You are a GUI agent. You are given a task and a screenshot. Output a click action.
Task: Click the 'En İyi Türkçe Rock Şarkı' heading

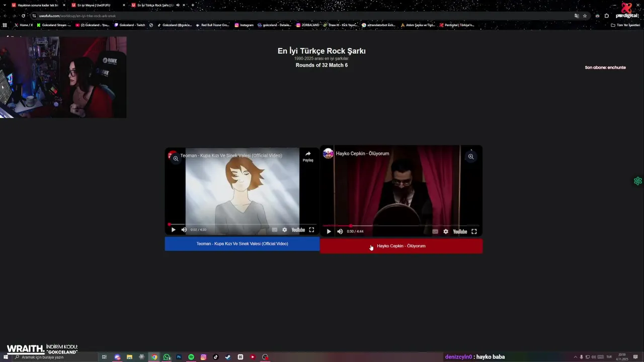(321, 51)
